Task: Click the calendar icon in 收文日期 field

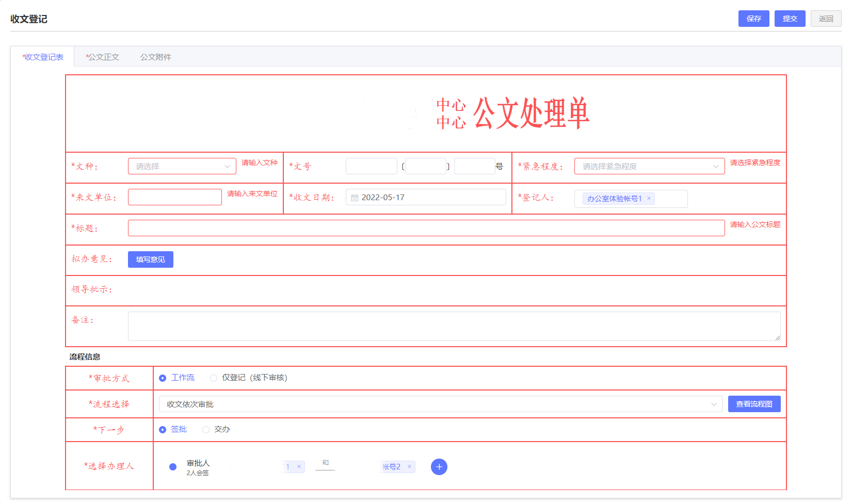Action: 355,198
